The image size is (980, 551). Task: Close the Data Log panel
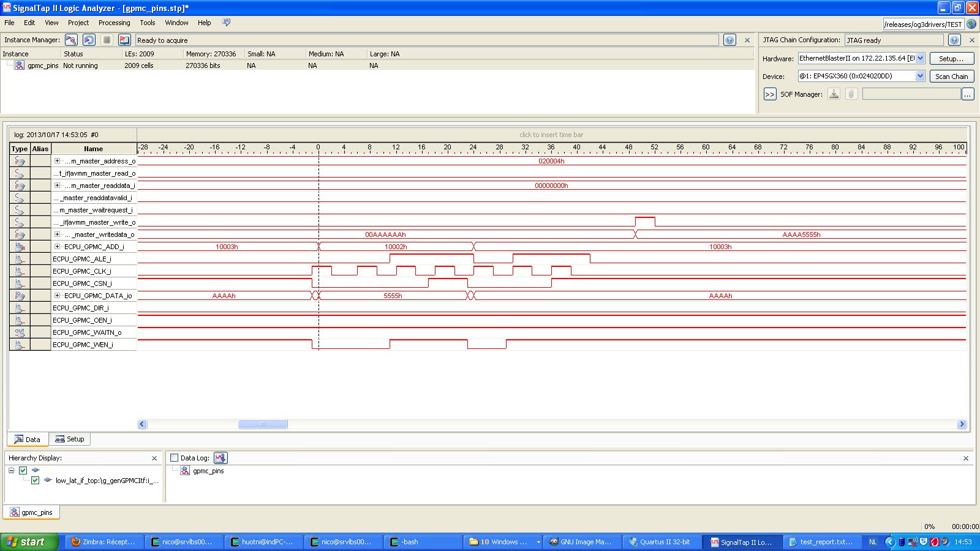[966, 458]
